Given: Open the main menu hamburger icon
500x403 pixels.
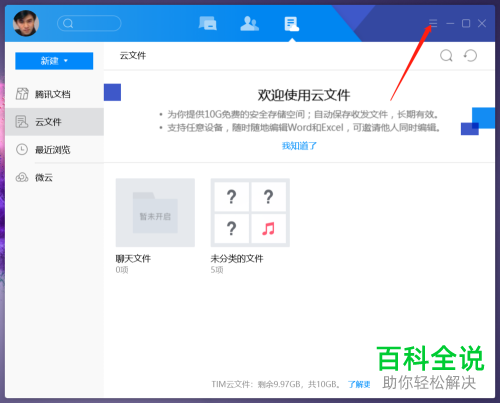Looking at the screenshot, I should [x=433, y=23].
